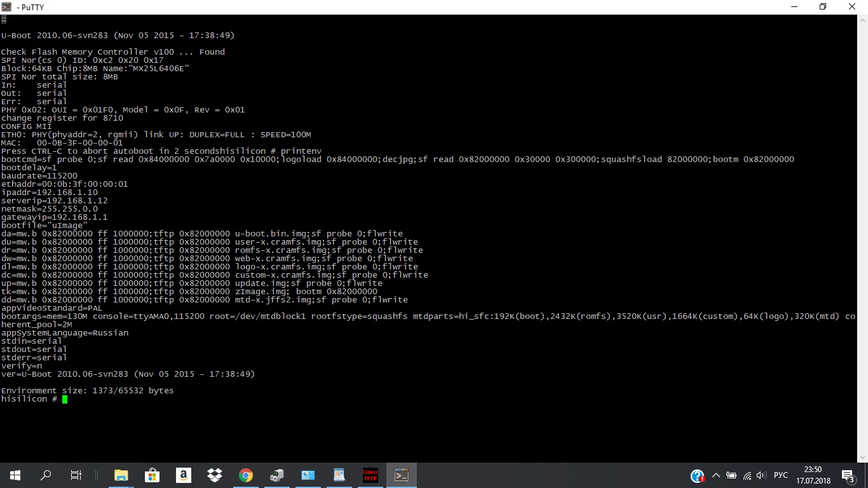
Task: Launch File Explorer from the taskbar
Action: coord(121,475)
